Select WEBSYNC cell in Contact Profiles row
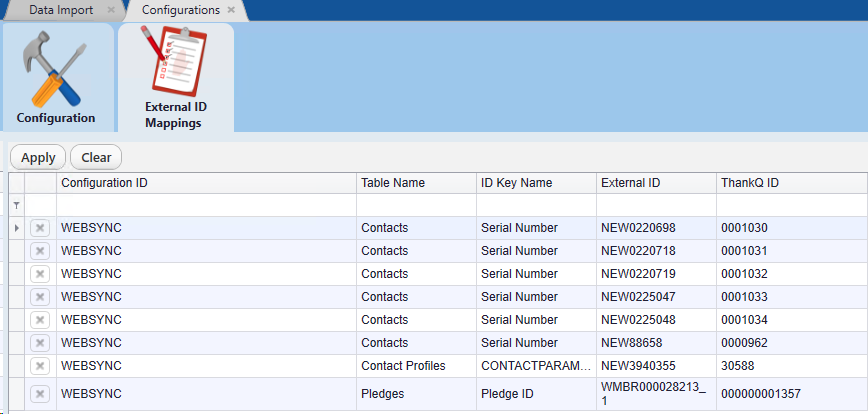This screenshot has width=868, height=414. click(206, 366)
